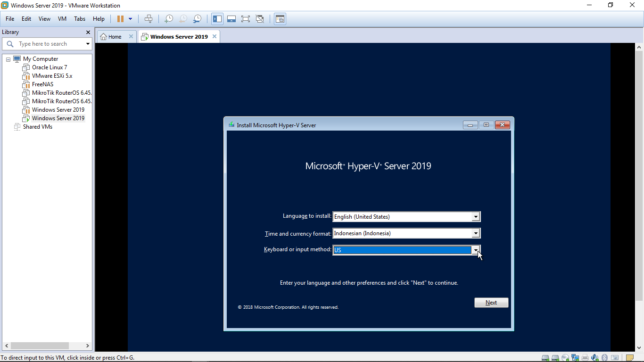Screen dimensions: 644x362
Task: Enter full screen mode
Action: point(246,19)
